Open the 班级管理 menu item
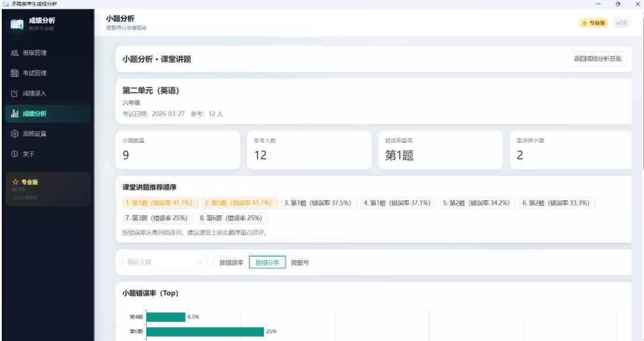The image size is (644, 341). (x=48, y=53)
